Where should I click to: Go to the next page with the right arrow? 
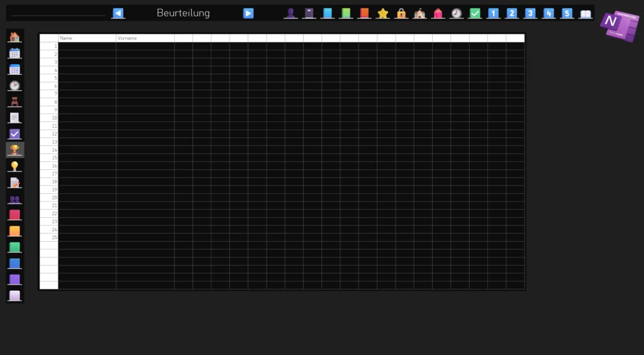pos(248,13)
